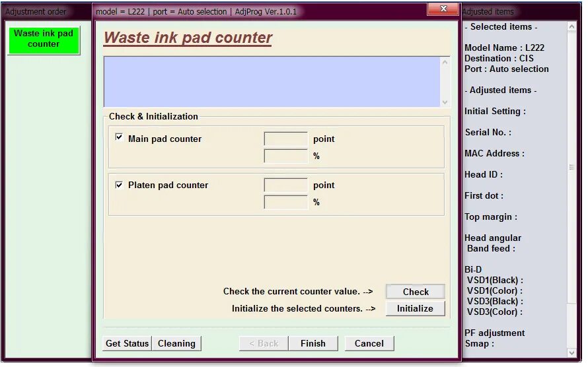Click the '- Selected items -' header
Screen dimensions: 588x367
coord(501,27)
